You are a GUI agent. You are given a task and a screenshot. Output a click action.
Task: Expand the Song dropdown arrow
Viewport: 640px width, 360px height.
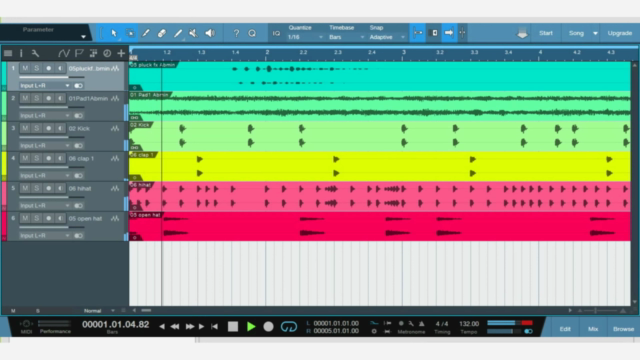[595, 33]
